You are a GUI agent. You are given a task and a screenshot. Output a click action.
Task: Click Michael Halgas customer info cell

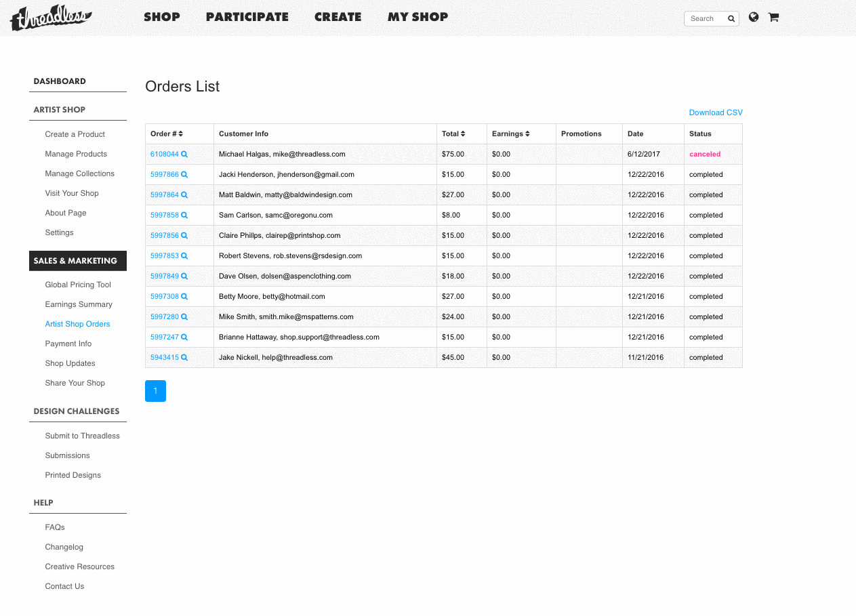pyautogui.click(x=325, y=155)
